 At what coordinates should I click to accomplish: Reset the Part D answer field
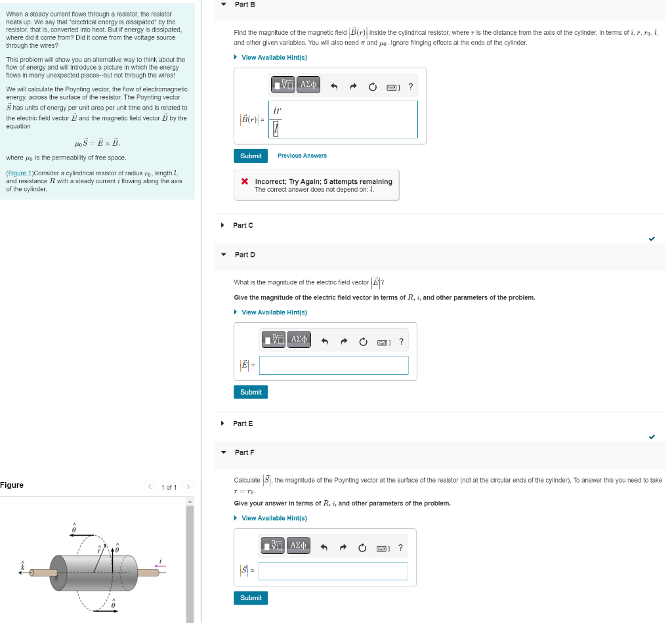click(363, 342)
